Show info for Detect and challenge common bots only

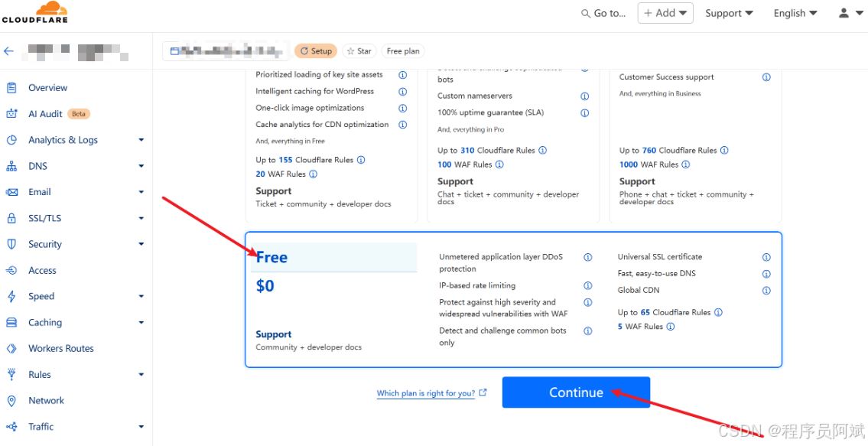point(588,330)
